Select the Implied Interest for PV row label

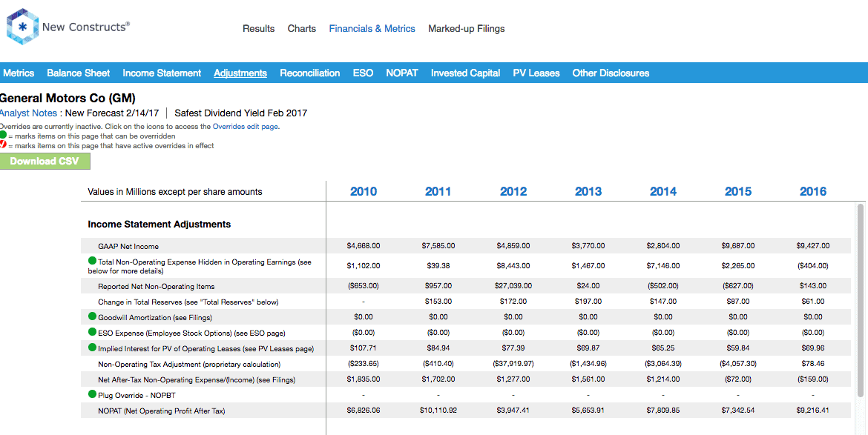[206, 349]
